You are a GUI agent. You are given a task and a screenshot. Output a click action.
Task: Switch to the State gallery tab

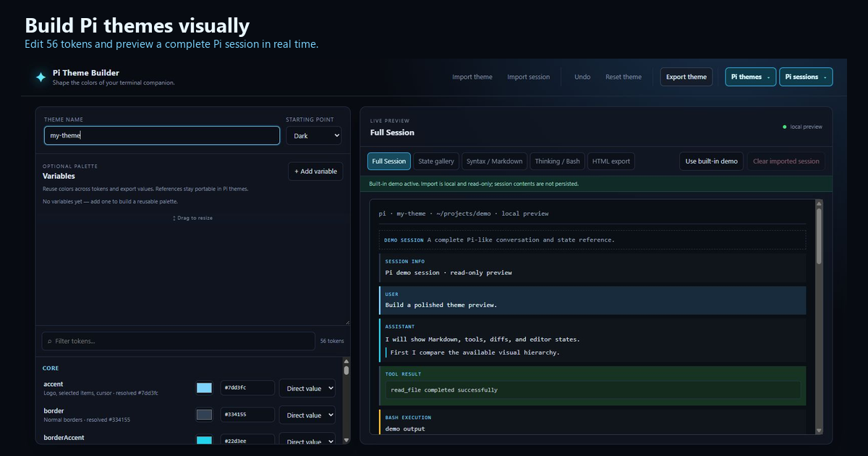point(436,161)
